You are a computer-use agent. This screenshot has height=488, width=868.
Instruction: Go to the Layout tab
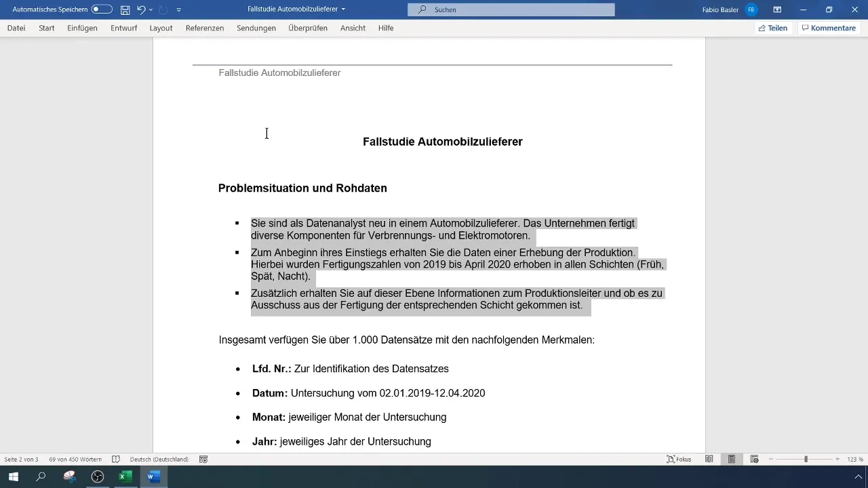click(x=161, y=28)
